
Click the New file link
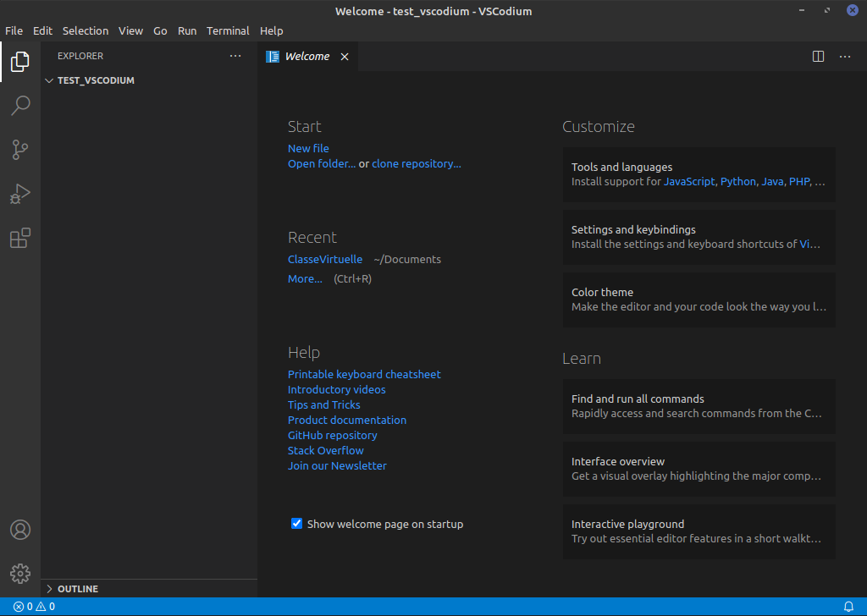pos(308,148)
